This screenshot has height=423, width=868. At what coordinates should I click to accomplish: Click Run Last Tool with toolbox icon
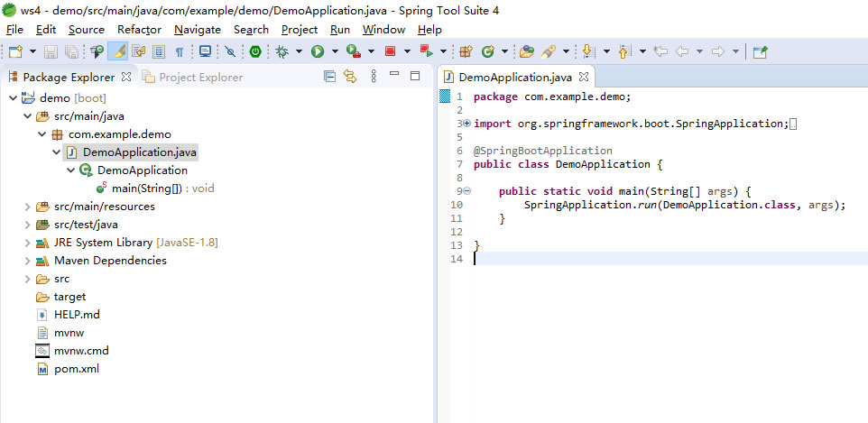(354, 52)
